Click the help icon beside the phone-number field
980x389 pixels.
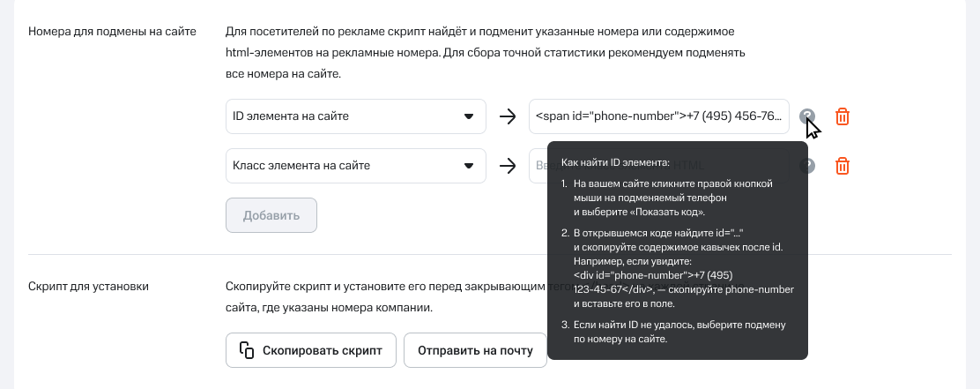pos(806,116)
